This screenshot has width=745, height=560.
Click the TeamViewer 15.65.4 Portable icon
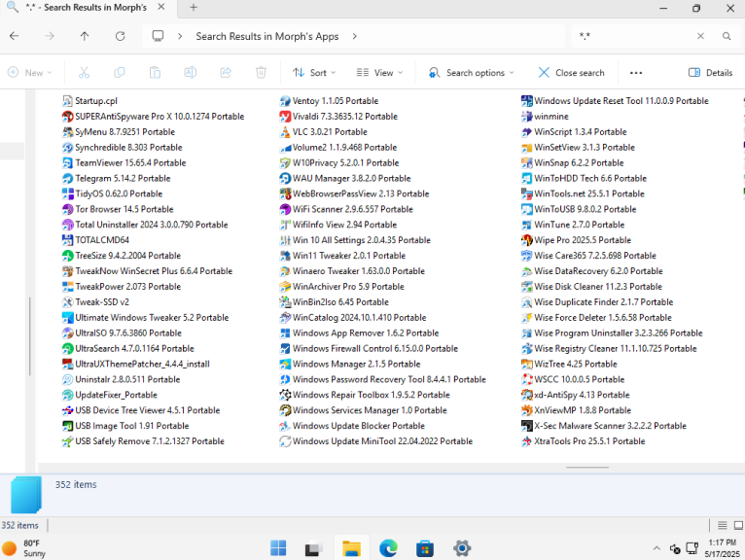(67, 163)
